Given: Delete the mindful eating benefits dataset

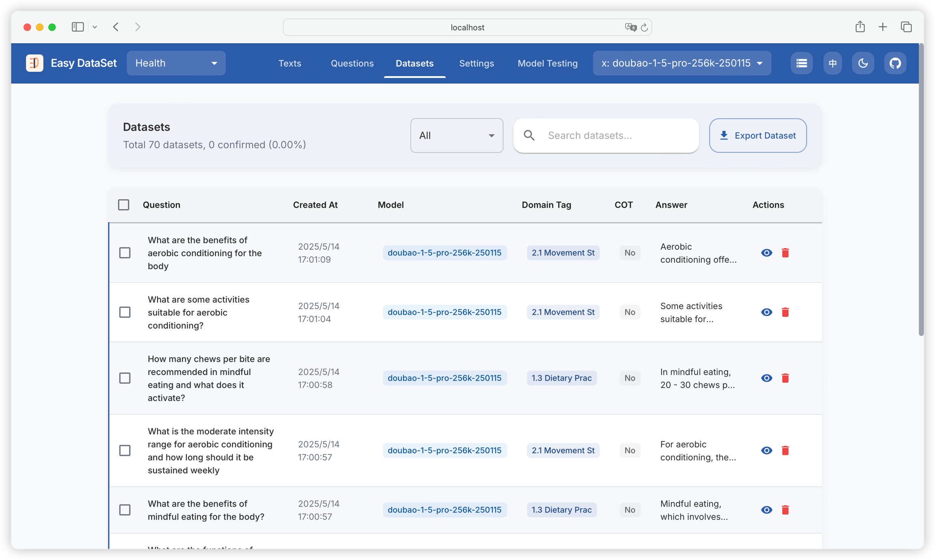Looking at the screenshot, I should pyautogui.click(x=785, y=510).
